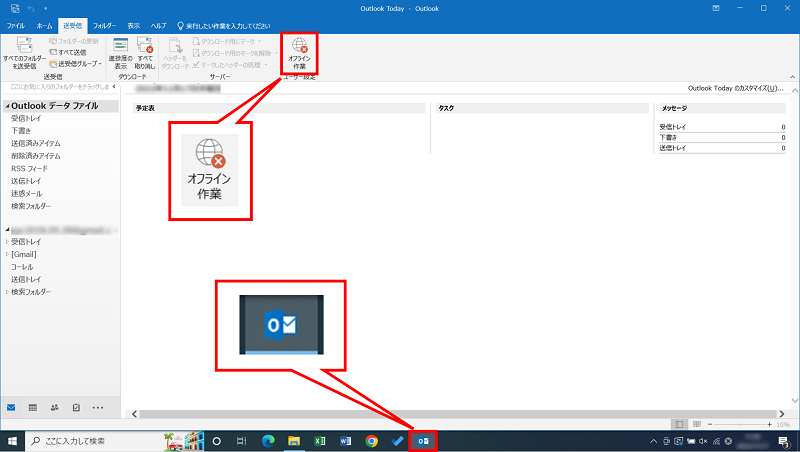Click the 進捗度の表示 button
Viewport: 800px width, 452px height.
pos(120,53)
